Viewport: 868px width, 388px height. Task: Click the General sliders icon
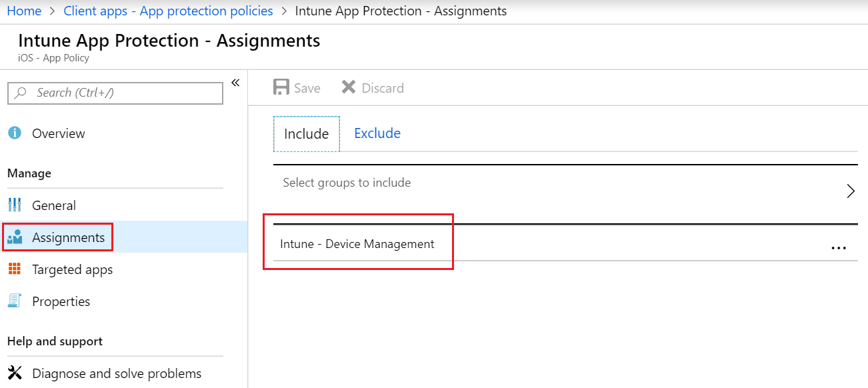coord(15,205)
